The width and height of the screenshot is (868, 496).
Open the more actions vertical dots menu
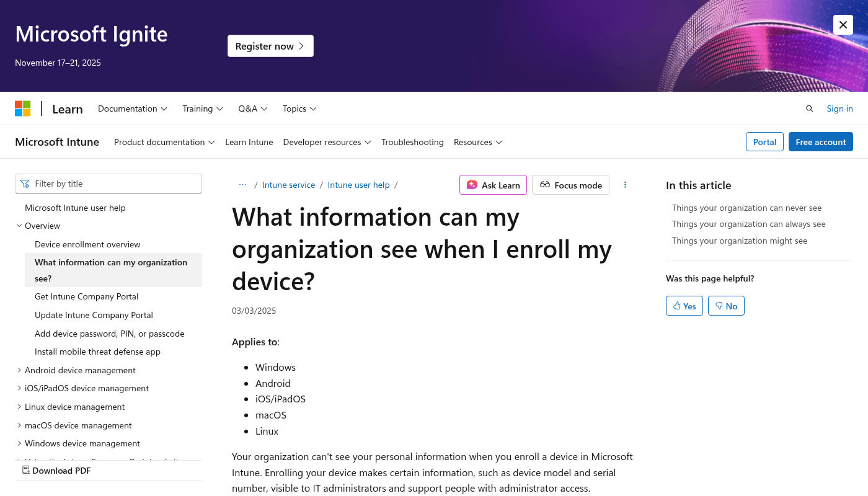tap(625, 185)
